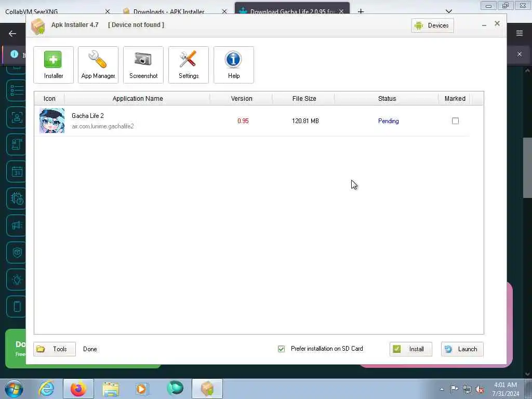The image size is (532, 399).
Task: Click the webpage sidebar shield icon
Action: (x=17, y=252)
